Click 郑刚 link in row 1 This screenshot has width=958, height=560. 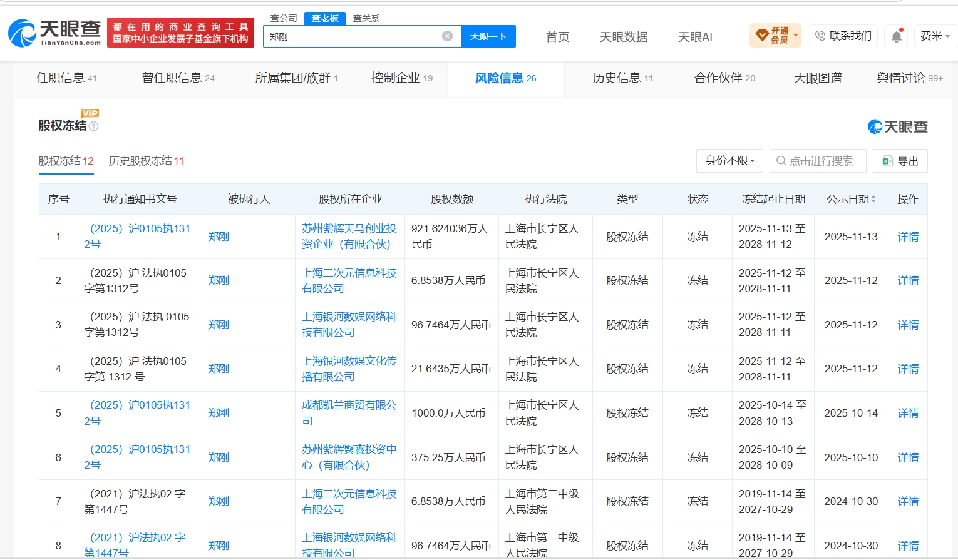[219, 237]
